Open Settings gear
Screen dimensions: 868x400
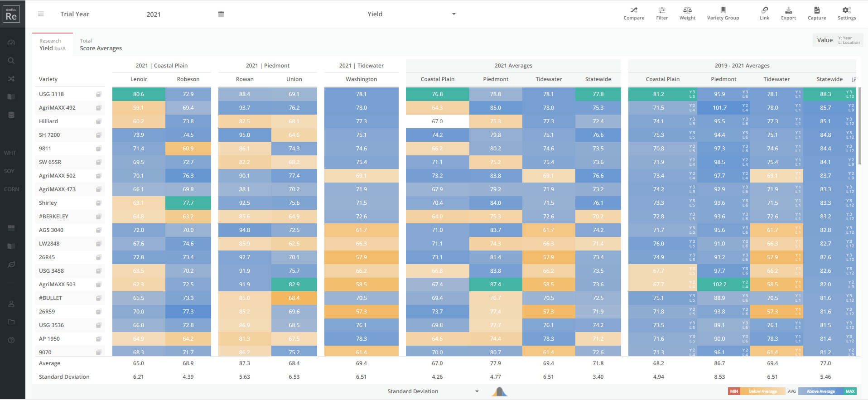(846, 14)
